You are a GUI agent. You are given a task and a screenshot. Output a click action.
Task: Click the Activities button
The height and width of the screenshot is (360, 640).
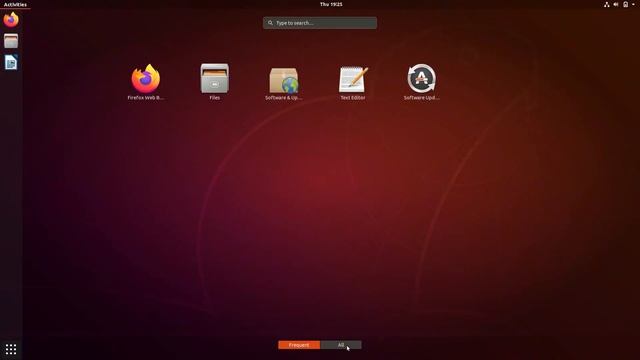[15, 4]
